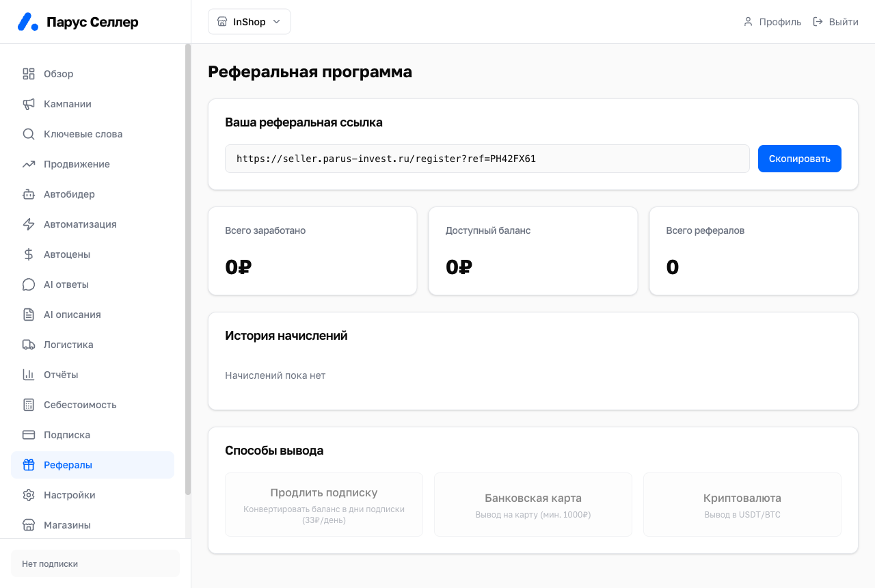This screenshot has height=588, width=875.
Task: Click the Настройки sidebar label
Action: pos(70,495)
